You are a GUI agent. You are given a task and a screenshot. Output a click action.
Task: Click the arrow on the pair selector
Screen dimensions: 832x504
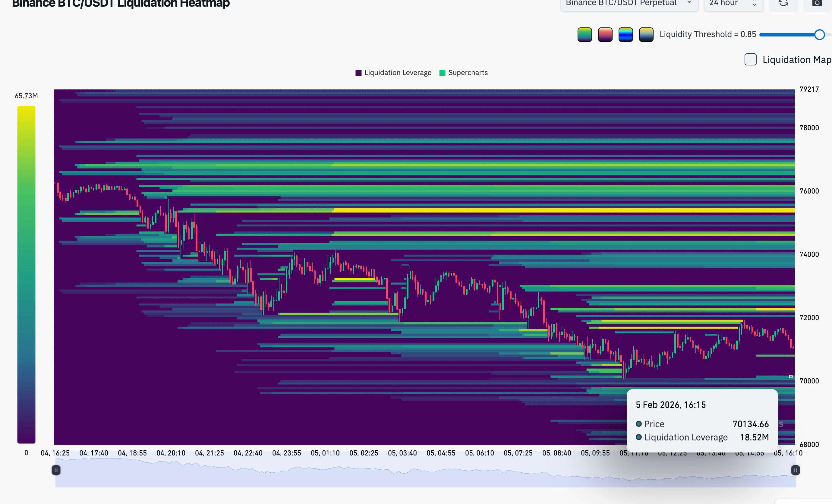(x=689, y=3)
